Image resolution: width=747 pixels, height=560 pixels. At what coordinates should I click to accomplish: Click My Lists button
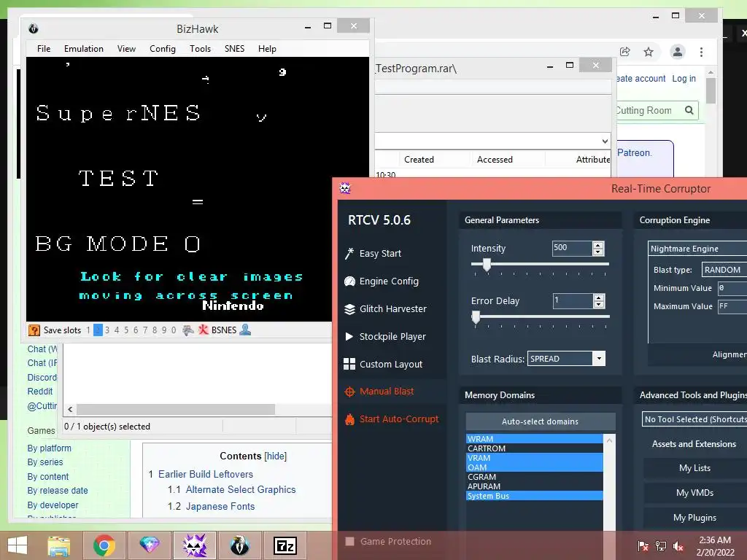pyautogui.click(x=694, y=468)
